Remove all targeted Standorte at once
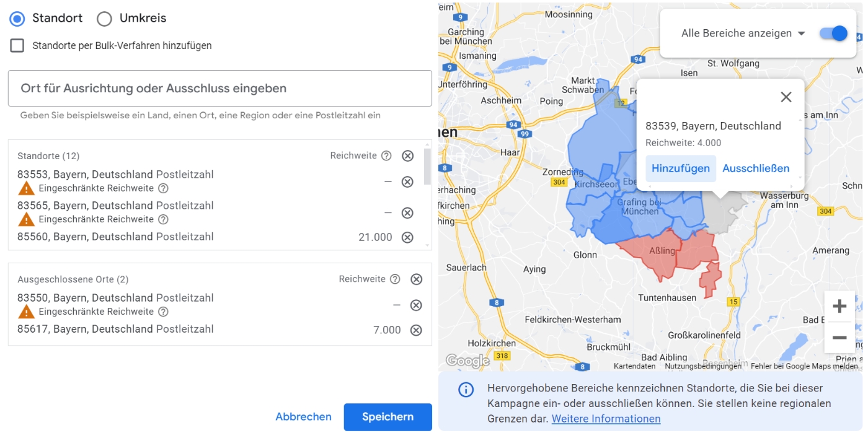This screenshot has height=433, width=868. [x=407, y=155]
